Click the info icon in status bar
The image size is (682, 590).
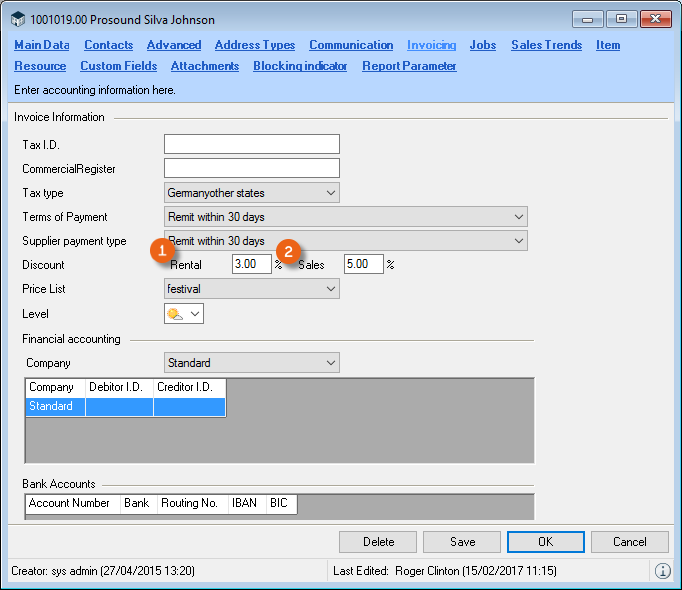pyautogui.click(x=662, y=571)
